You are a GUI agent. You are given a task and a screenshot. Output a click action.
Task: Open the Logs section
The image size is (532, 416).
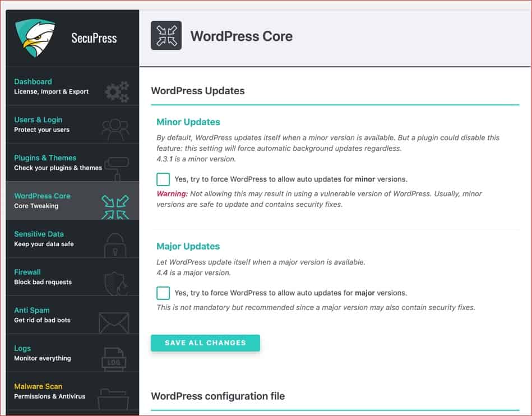pos(72,353)
